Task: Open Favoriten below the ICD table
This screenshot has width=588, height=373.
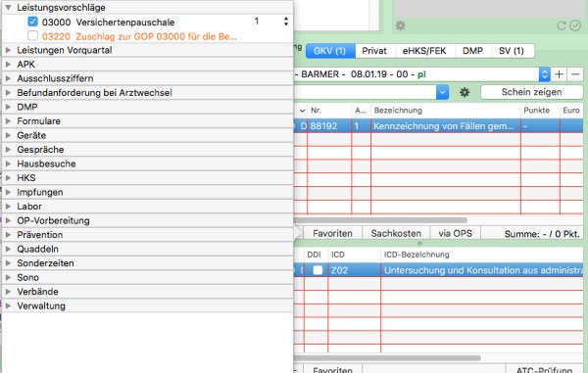Action: 332,370
